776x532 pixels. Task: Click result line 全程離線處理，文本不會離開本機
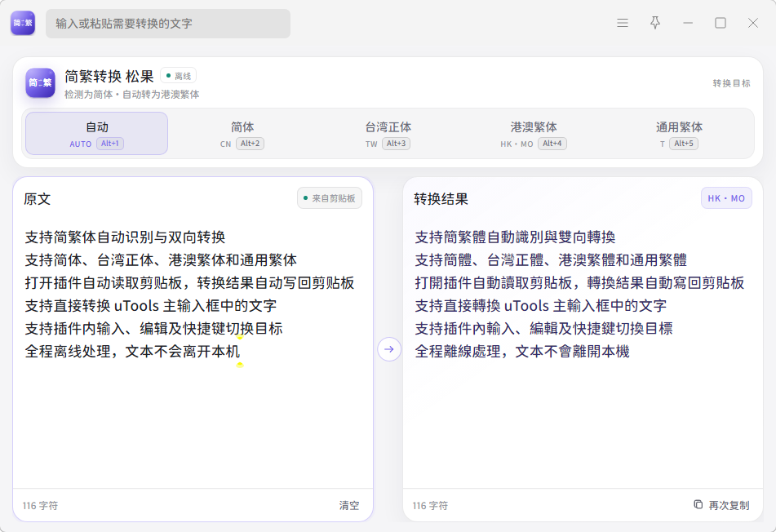(x=522, y=352)
